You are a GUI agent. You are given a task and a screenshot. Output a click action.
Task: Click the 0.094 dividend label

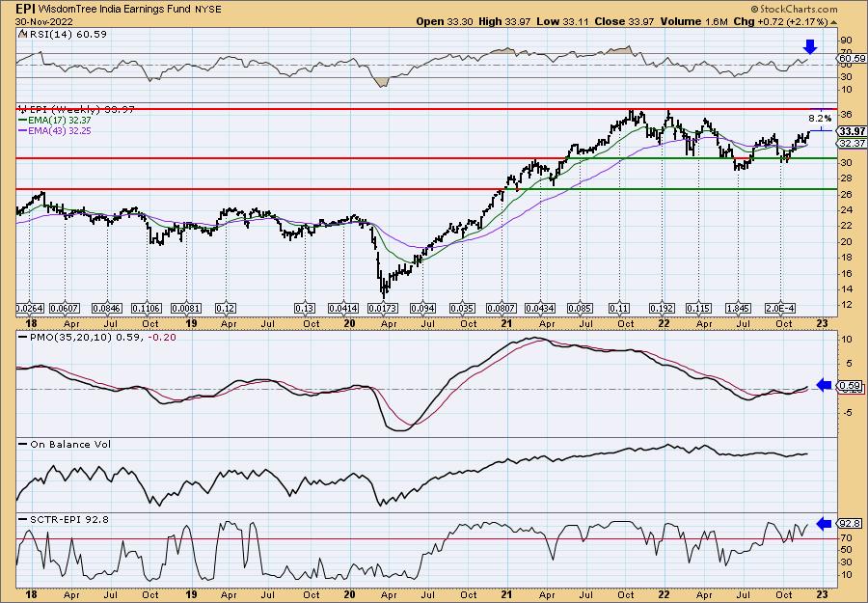point(422,308)
